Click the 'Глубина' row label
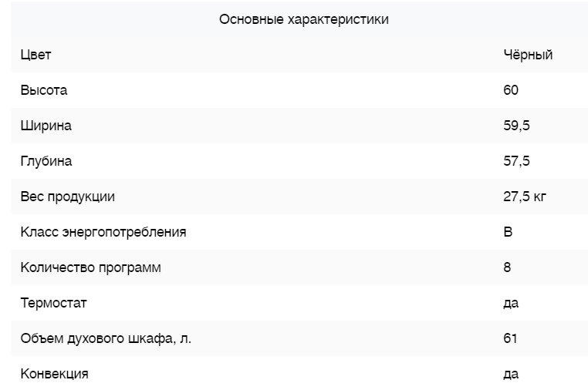 [46, 161]
